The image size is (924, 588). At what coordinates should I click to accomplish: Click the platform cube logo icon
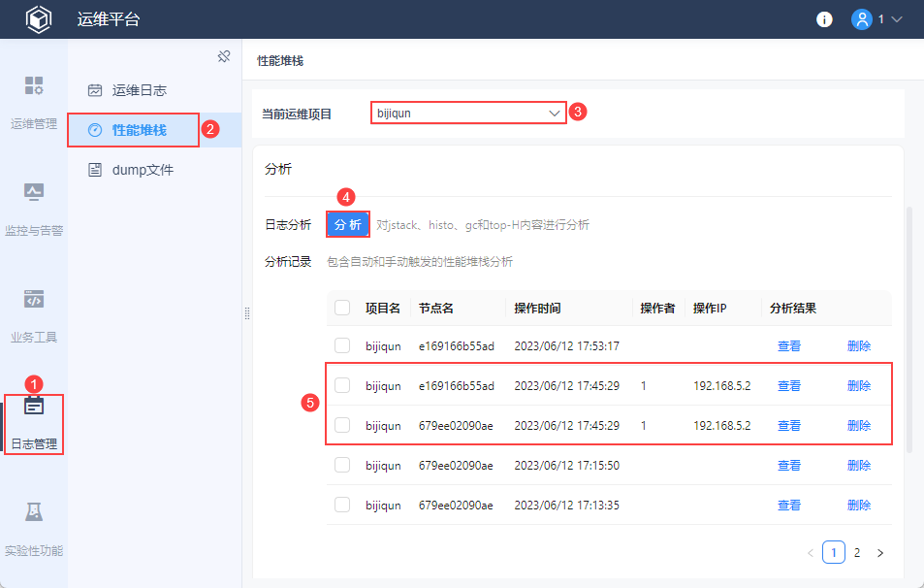pyautogui.click(x=39, y=19)
